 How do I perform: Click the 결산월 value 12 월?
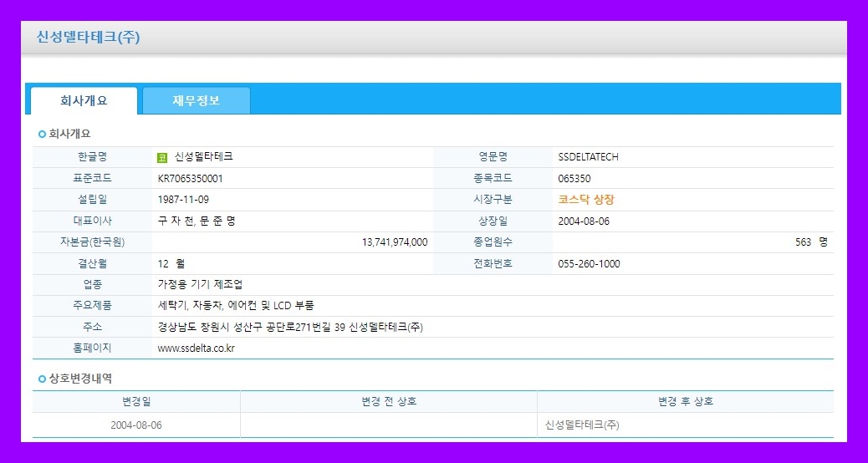[171, 264]
